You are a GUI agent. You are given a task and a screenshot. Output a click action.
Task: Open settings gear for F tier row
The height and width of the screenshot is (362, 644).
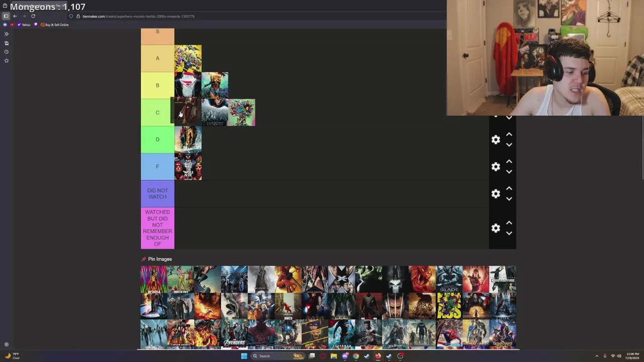[x=496, y=167]
